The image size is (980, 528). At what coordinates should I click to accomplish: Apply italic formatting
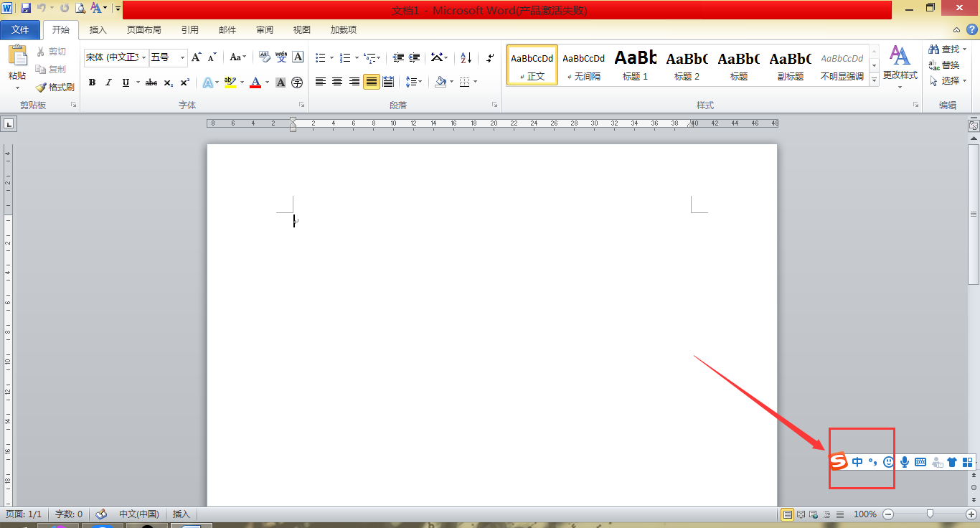(x=108, y=82)
